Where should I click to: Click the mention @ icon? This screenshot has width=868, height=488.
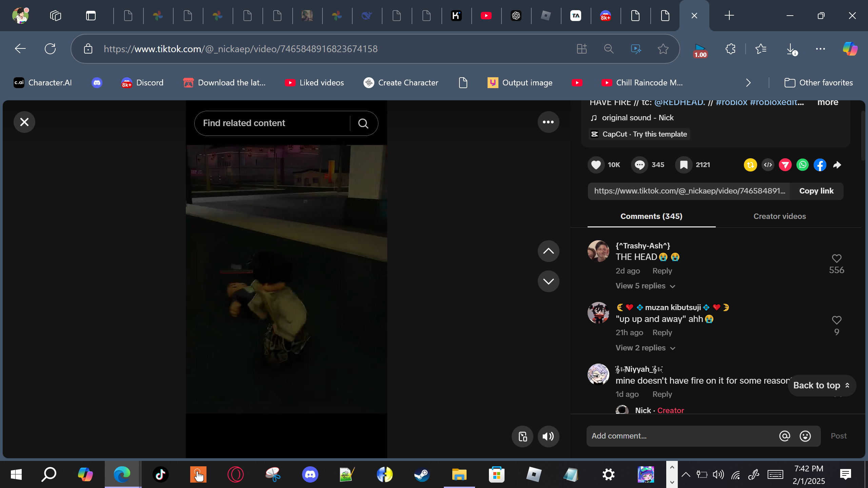[x=785, y=436]
